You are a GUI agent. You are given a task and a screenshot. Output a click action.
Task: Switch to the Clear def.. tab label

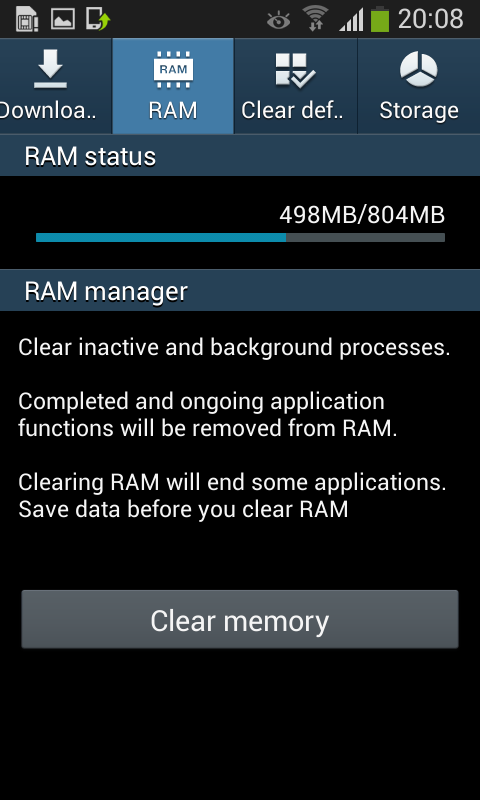point(292,110)
